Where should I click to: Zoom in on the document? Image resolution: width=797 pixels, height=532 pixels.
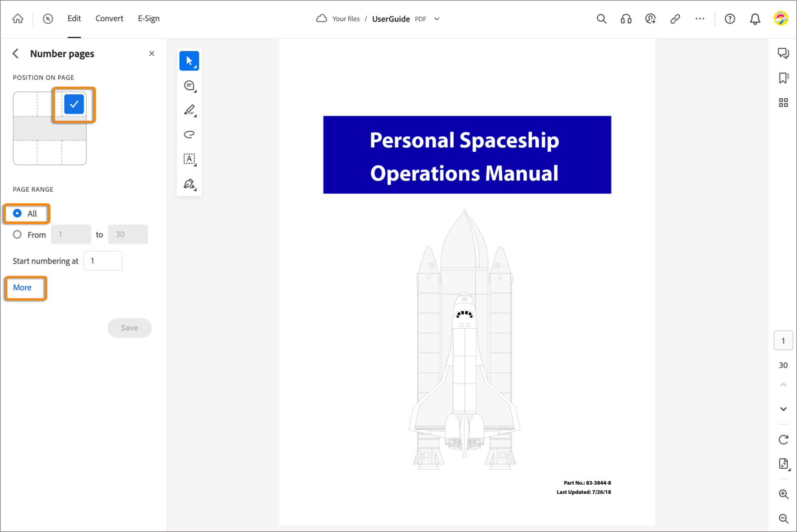pyautogui.click(x=783, y=494)
